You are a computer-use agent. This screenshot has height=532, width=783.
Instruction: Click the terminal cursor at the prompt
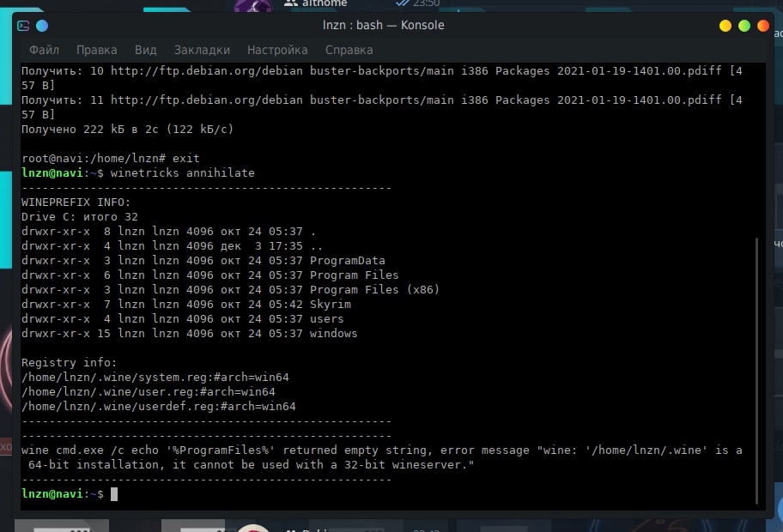pos(114,494)
